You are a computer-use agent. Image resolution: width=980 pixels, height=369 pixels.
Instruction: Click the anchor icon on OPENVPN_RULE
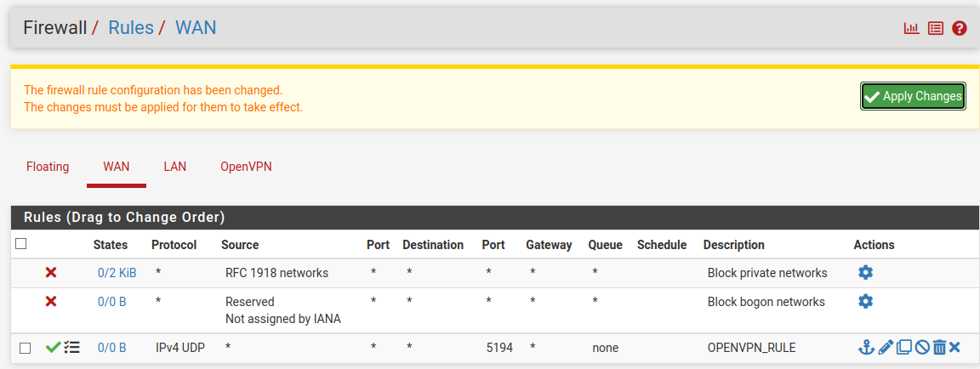pos(866,347)
